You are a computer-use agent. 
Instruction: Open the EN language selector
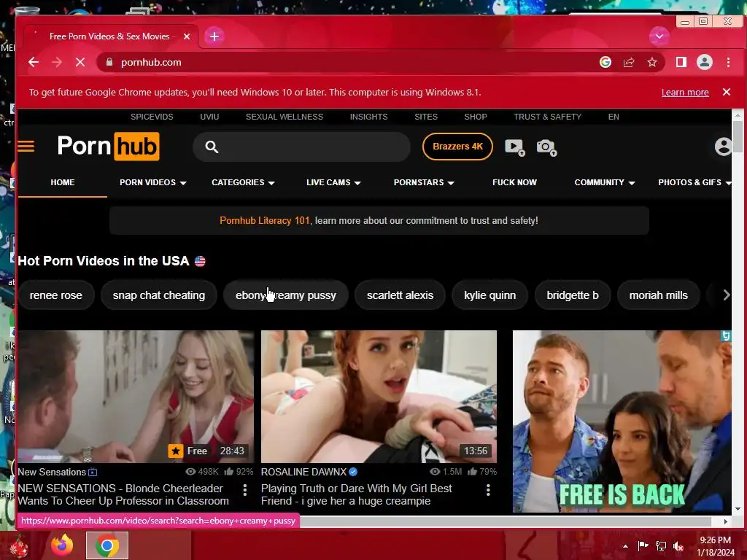pos(614,117)
